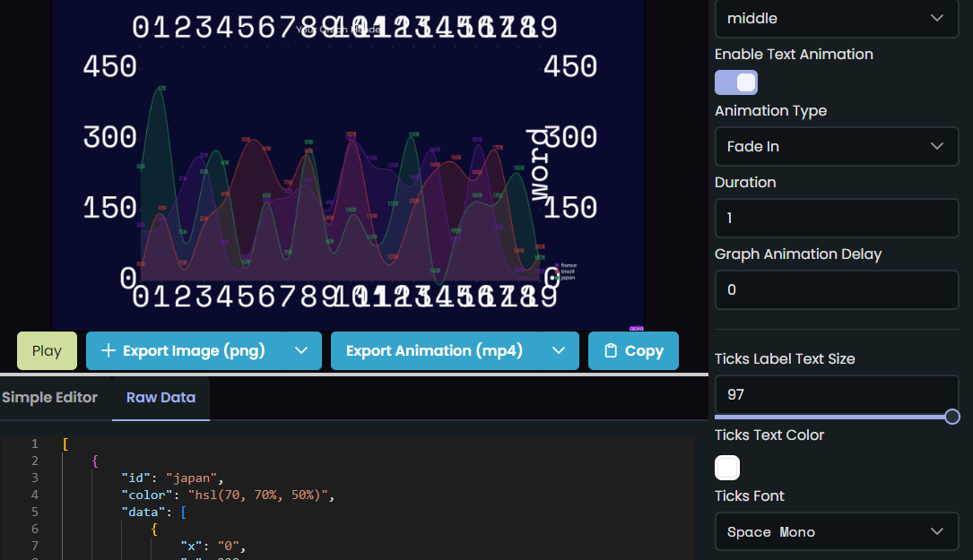Click the purple france legend marker
Screen dimensions: 973x560
[556, 265]
